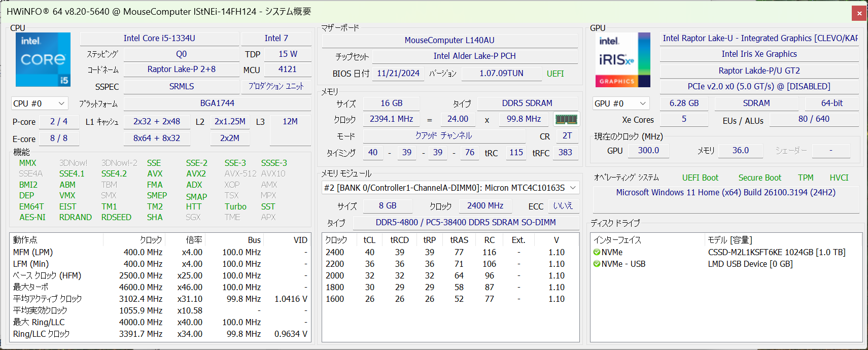Select the CSSD-M2L1KSFT6KE drive entry
The height and width of the screenshot is (350, 868).
(x=776, y=252)
